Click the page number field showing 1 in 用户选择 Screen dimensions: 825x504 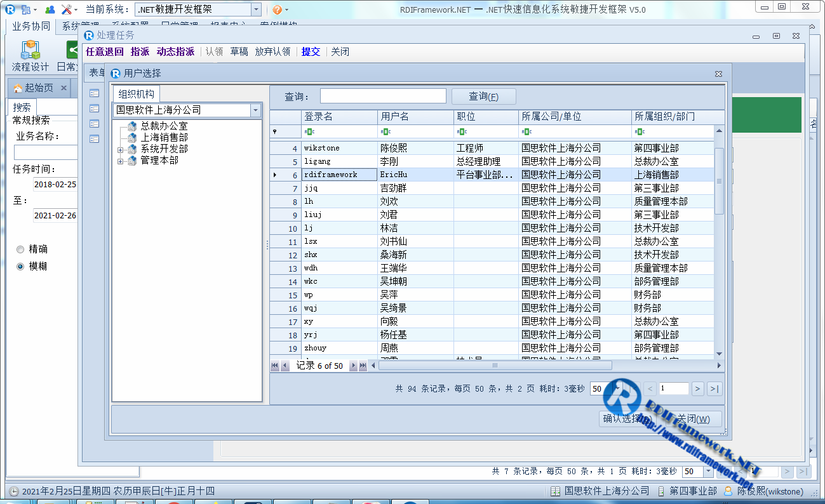coord(674,388)
